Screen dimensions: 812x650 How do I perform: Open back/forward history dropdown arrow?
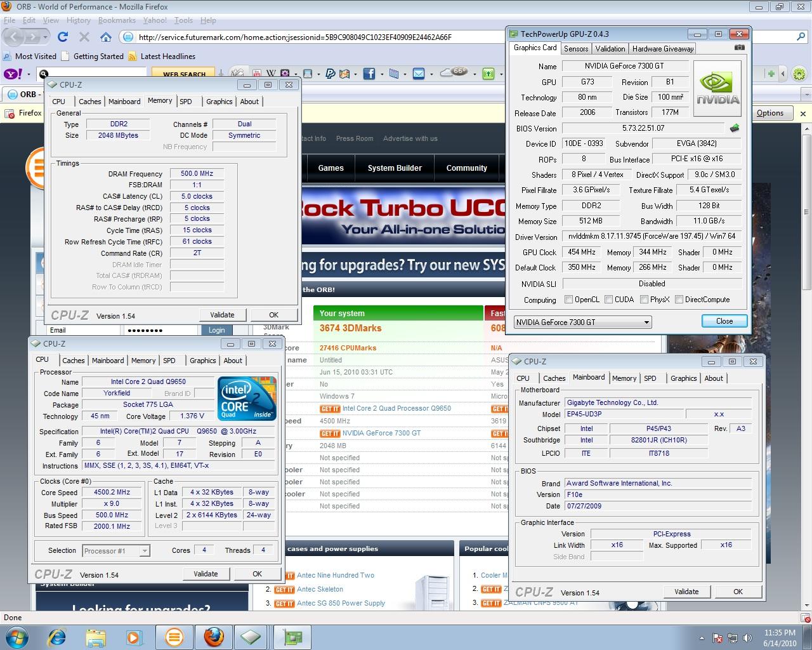[46, 37]
